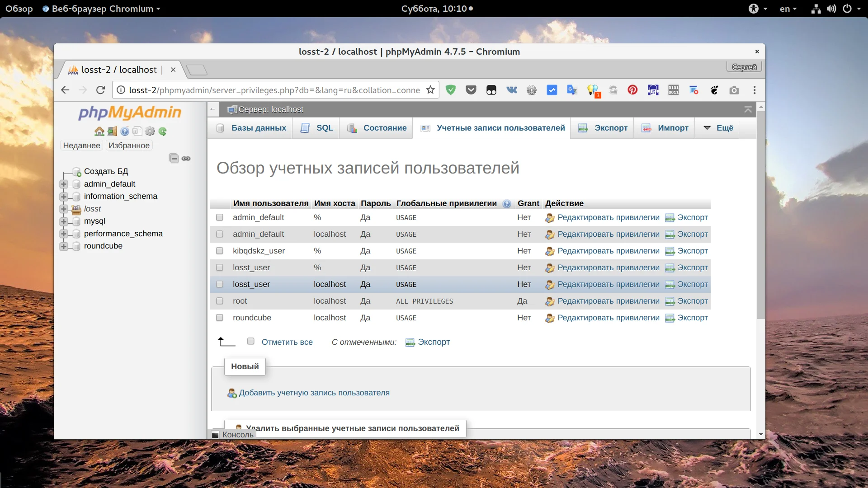Screen dimensions: 868x488
Task: Enable the 'Отметить все' checkbox
Action: pyautogui.click(x=251, y=342)
